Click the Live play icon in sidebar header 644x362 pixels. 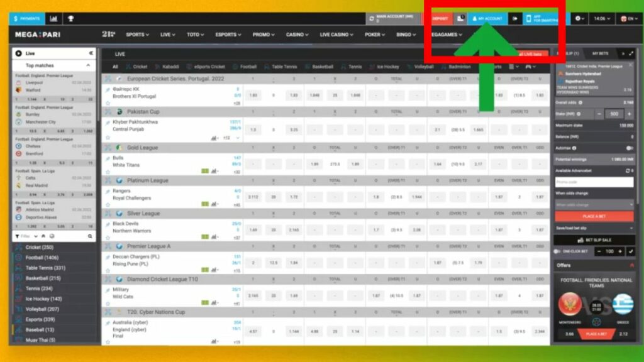coord(18,53)
